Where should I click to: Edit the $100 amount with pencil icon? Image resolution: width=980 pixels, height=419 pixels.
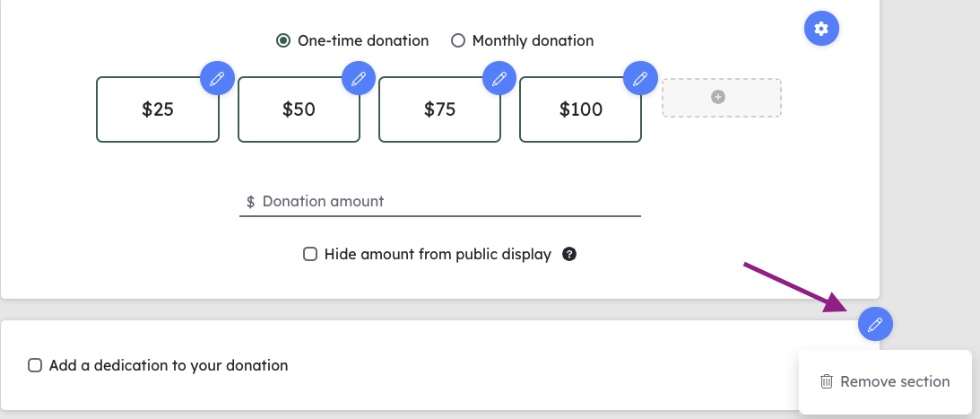[640, 78]
